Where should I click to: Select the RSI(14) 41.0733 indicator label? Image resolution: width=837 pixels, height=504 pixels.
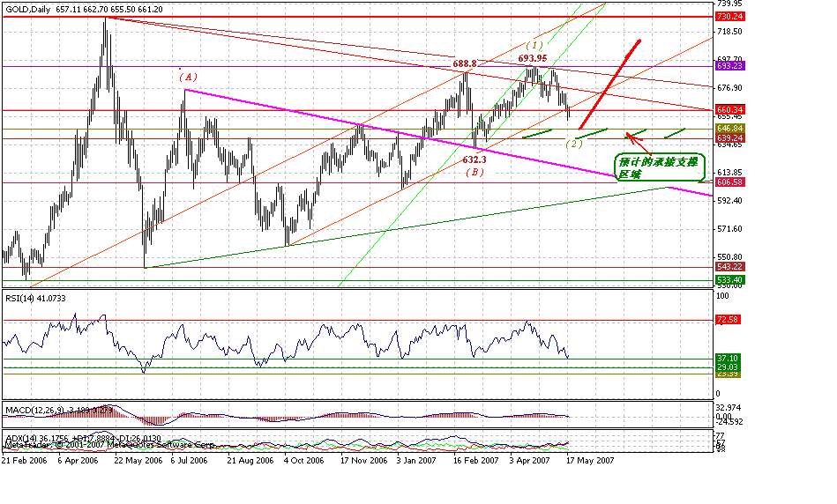point(36,299)
